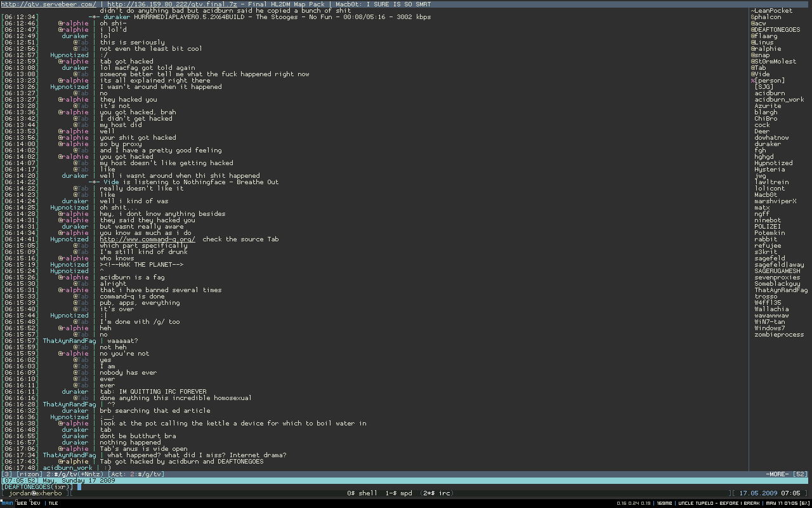Click the Act: 2:#/g/tv activity indicator

(x=136, y=474)
